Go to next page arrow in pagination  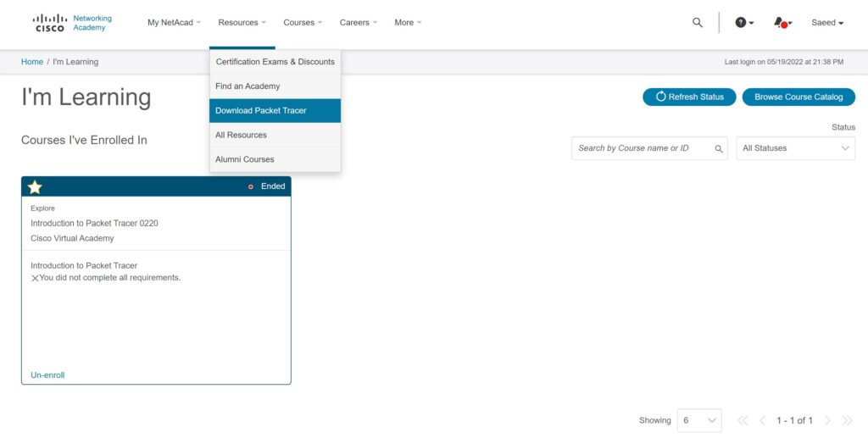click(x=827, y=420)
